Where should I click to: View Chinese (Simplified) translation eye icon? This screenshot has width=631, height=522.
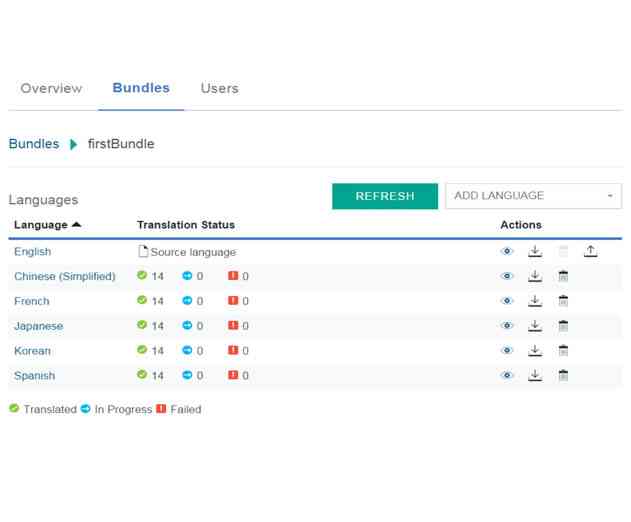(x=507, y=276)
